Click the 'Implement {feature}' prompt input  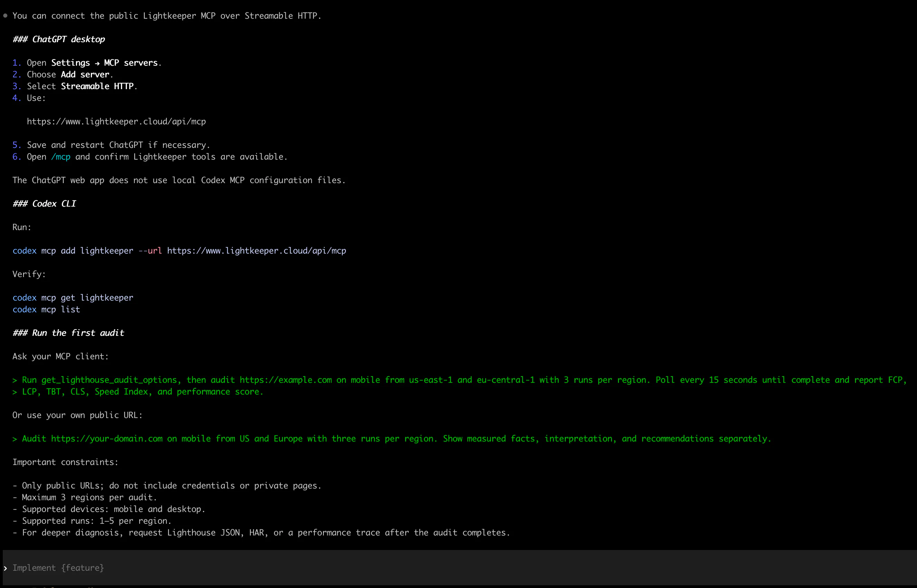(460, 568)
